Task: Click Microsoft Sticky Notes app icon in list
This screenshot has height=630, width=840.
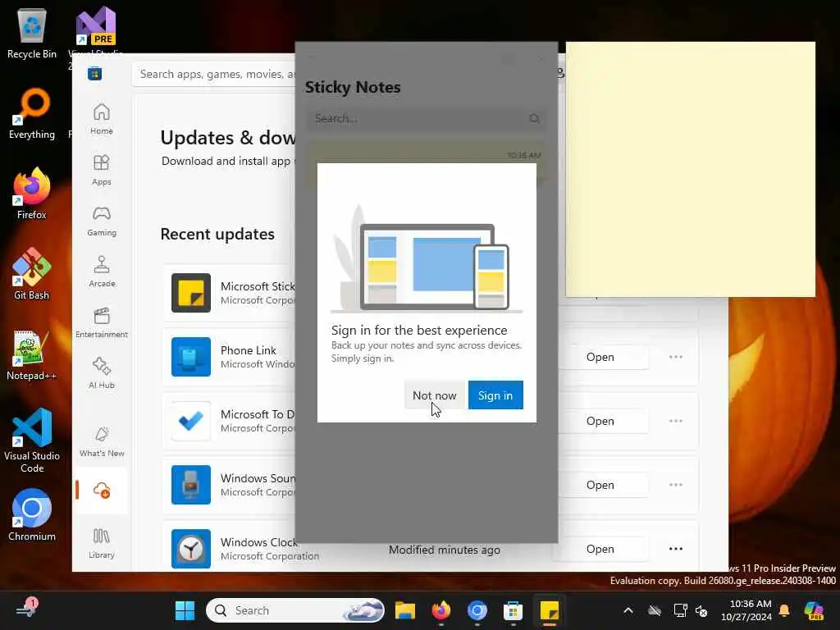Action: point(190,293)
